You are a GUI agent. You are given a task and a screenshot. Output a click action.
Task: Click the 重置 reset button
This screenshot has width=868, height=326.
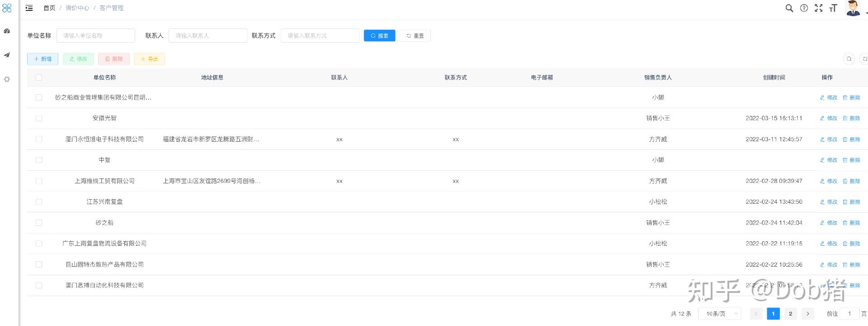pos(415,36)
